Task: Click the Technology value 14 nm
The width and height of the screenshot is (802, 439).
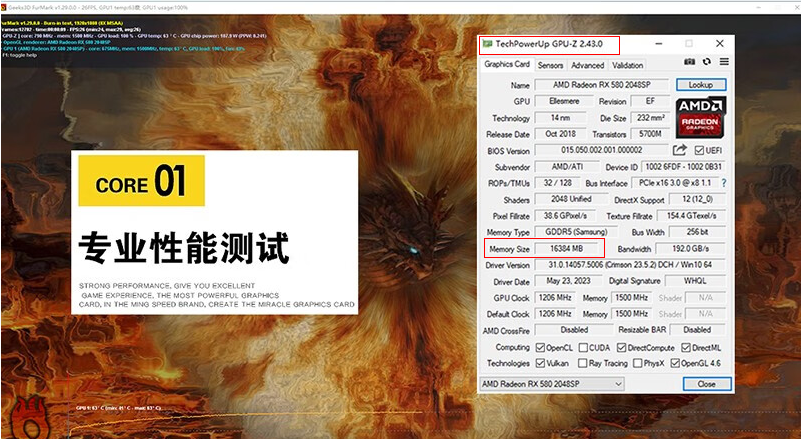Action: [561, 118]
